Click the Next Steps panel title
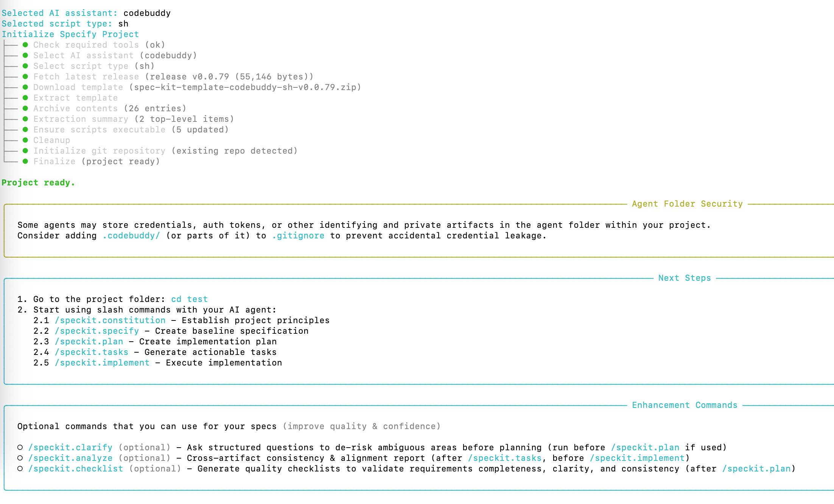 684,278
